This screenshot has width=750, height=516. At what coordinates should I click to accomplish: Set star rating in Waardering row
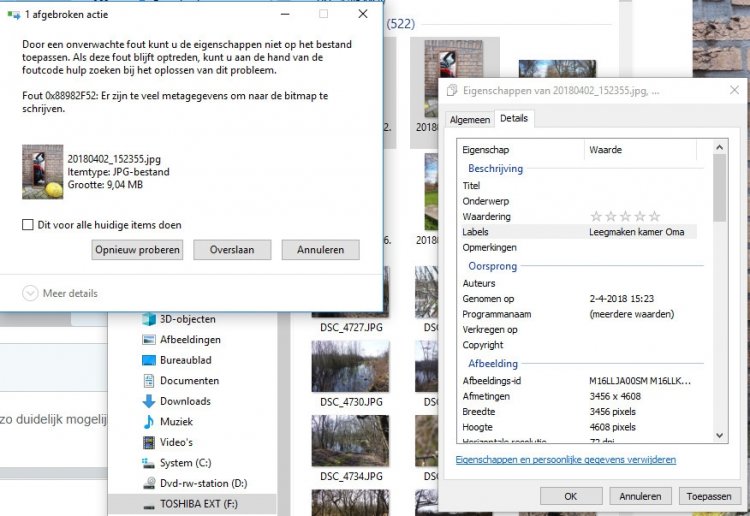[x=625, y=216]
